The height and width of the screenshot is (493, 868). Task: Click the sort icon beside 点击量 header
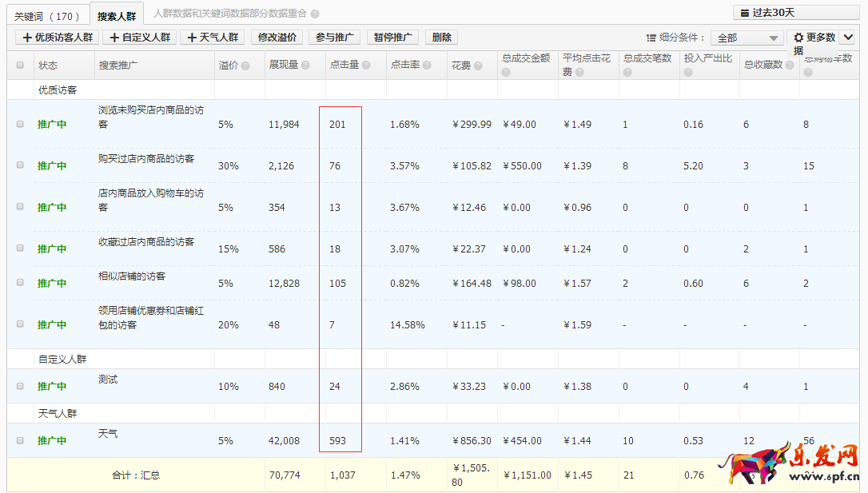366,66
